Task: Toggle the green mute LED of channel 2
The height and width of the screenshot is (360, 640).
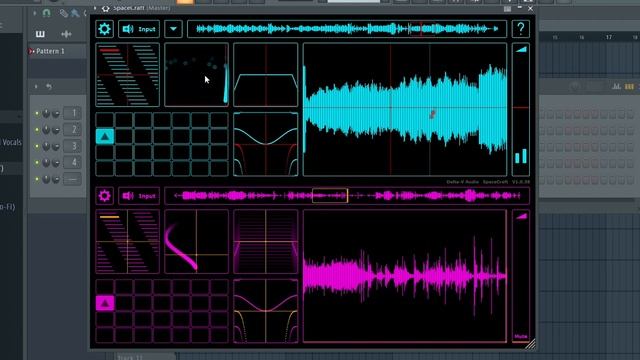Action: 37,130
